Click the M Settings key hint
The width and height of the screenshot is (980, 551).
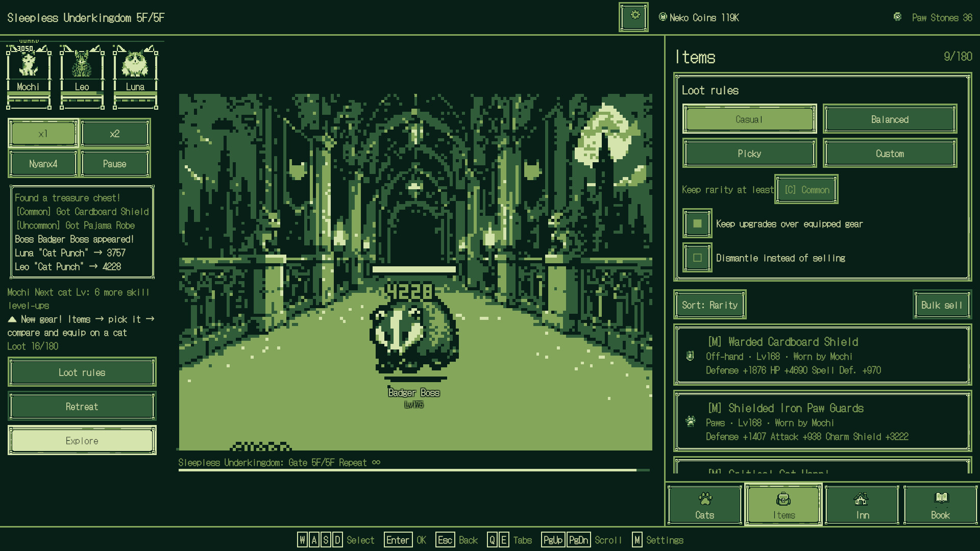(x=658, y=540)
